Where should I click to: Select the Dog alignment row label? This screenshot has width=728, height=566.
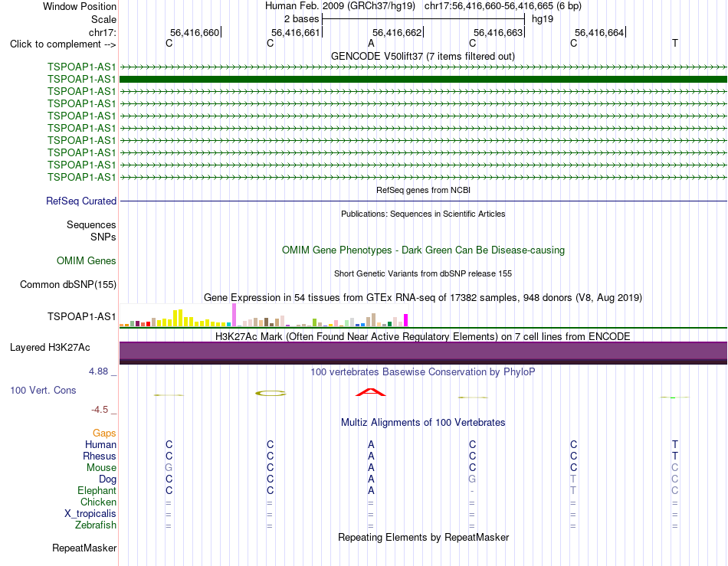pyautogui.click(x=107, y=479)
